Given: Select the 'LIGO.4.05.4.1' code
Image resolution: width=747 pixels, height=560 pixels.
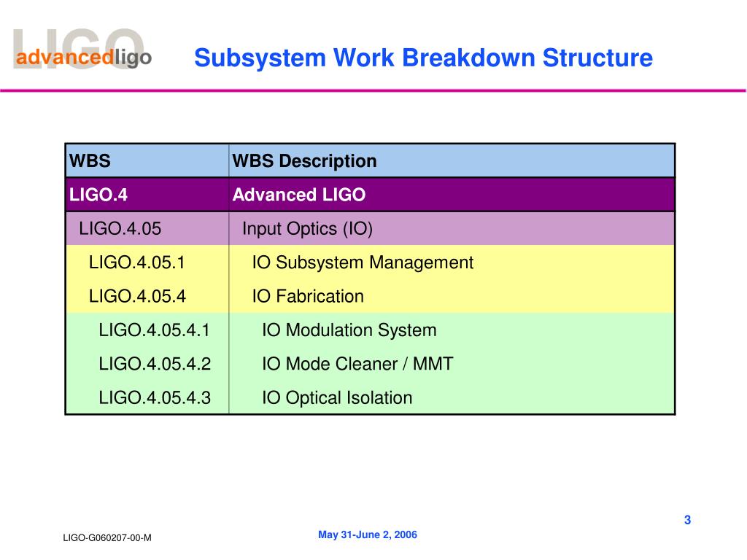Looking at the screenshot, I should click(154, 330).
